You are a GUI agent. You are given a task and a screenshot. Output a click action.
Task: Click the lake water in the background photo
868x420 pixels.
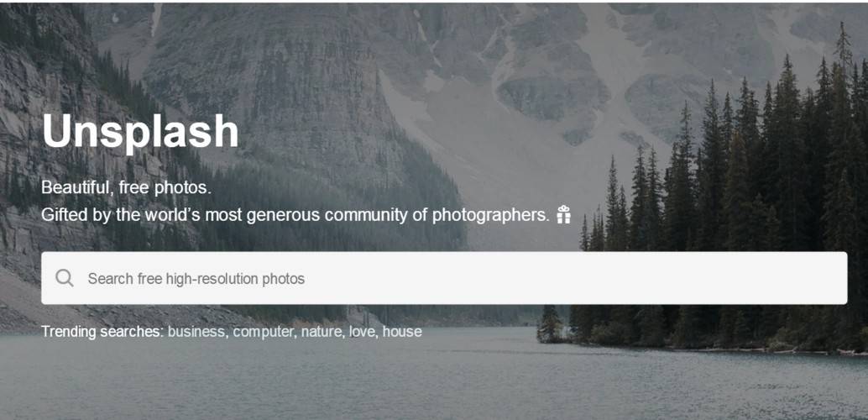[420, 378]
